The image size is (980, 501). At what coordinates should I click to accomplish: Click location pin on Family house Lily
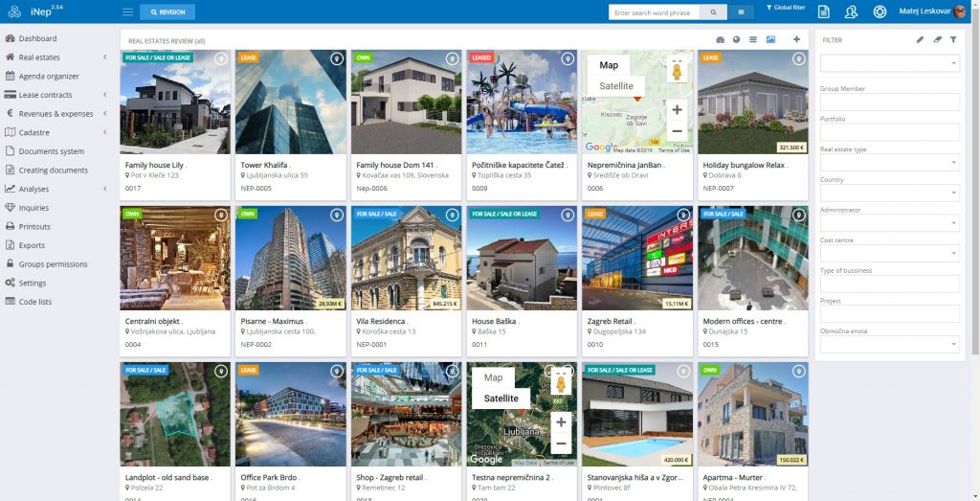pyautogui.click(x=221, y=58)
